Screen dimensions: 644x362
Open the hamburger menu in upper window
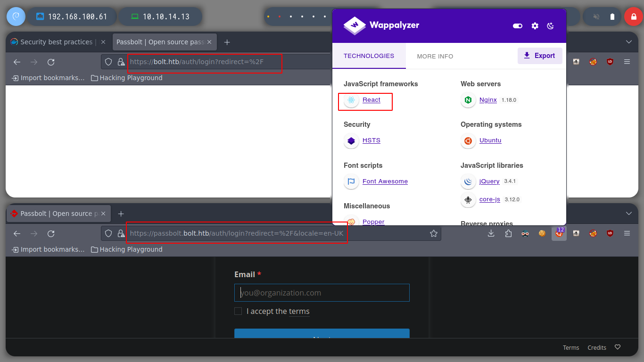click(x=627, y=62)
